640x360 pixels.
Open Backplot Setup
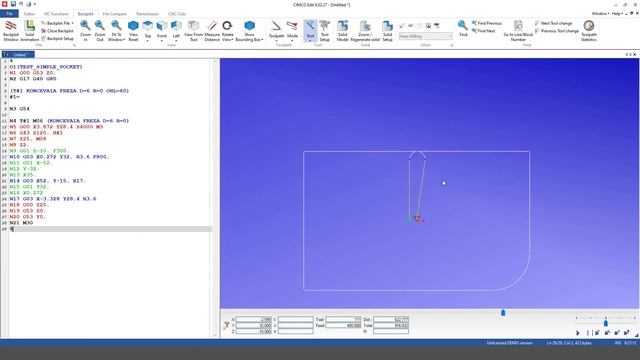pyautogui.click(x=58, y=38)
